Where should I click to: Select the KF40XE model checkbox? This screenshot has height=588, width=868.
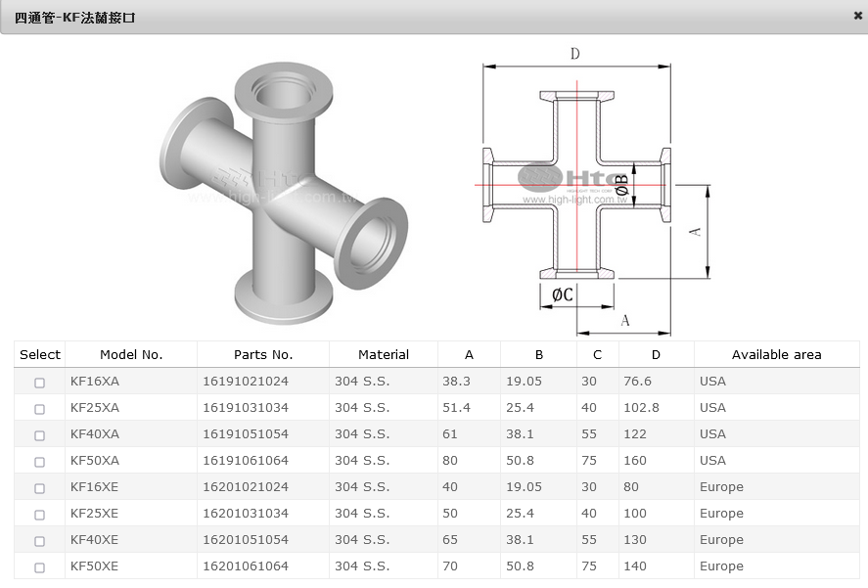pos(40,541)
